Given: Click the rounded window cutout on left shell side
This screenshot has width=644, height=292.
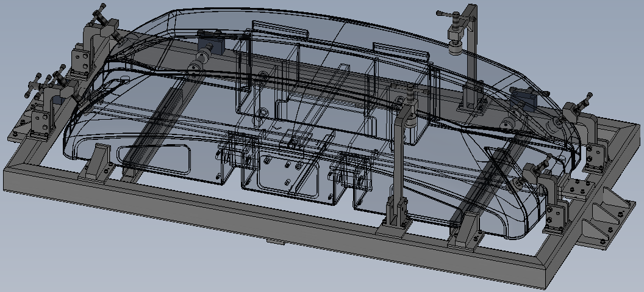Looking at the screenshot, I should click(154, 159).
